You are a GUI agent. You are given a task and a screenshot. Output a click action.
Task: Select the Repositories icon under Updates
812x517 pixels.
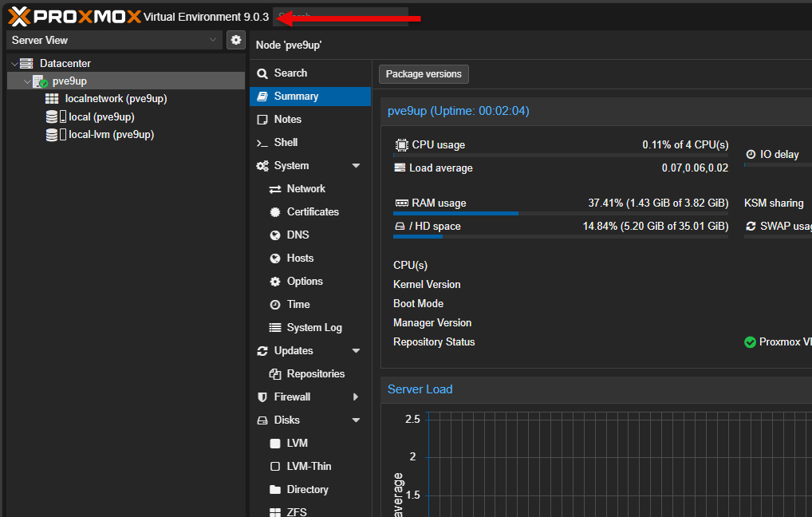click(x=274, y=373)
